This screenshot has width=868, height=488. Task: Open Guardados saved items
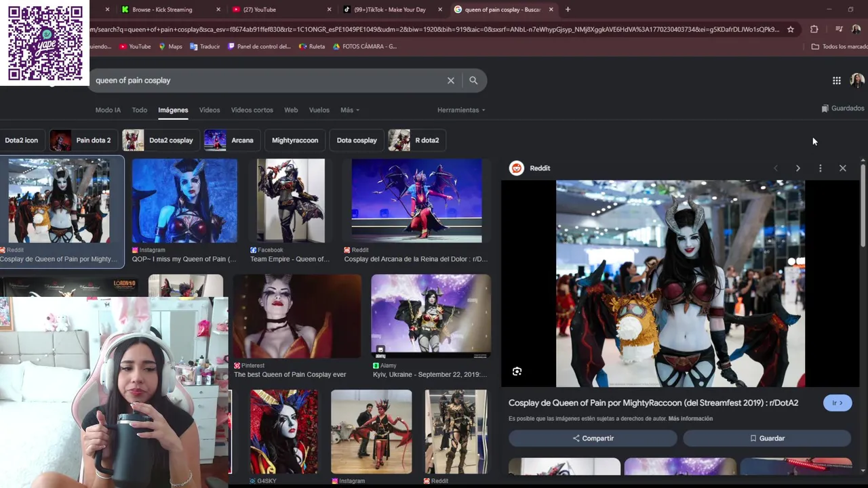point(843,108)
